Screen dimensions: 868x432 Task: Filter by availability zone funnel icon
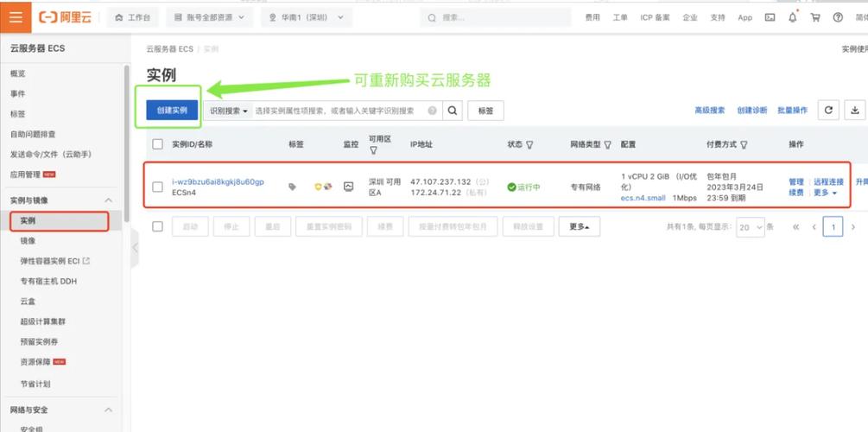(373, 150)
